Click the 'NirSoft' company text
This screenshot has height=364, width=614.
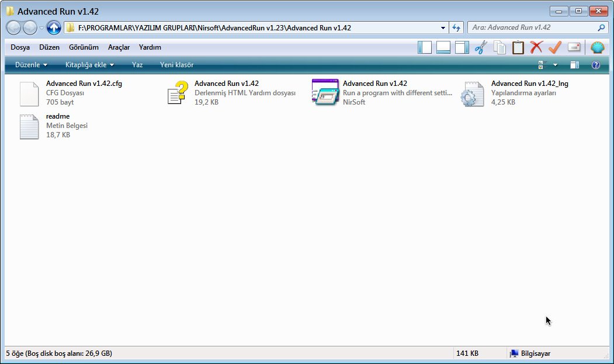click(354, 102)
